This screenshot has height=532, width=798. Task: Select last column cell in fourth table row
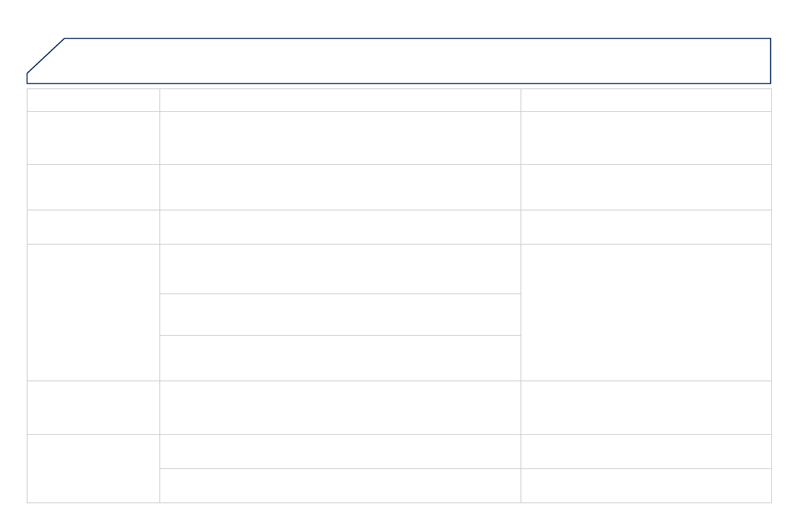645,226
